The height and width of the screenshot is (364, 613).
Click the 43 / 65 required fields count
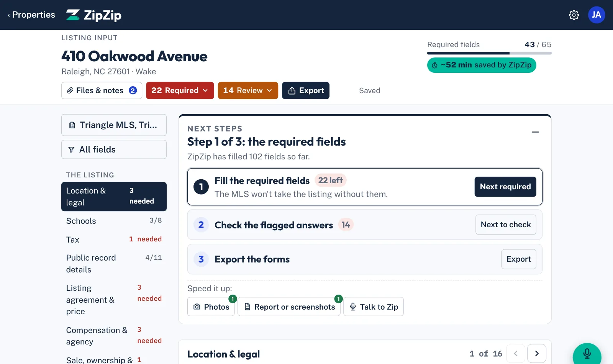(x=538, y=44)
